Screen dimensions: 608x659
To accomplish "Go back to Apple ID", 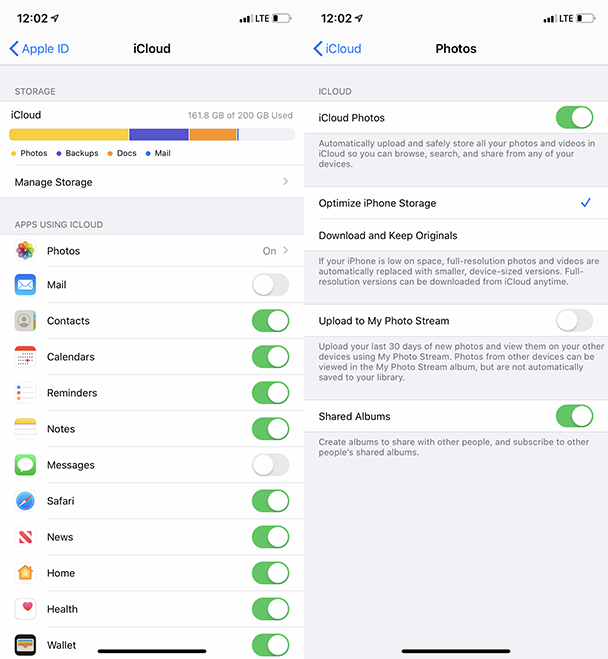I will coord(39,49).
